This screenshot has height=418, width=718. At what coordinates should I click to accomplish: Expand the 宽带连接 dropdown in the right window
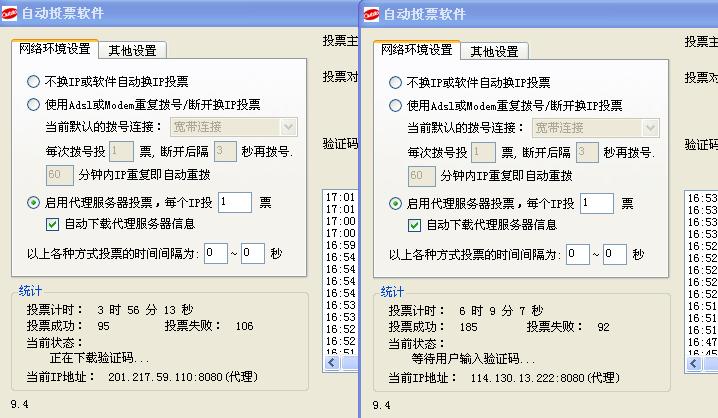click(x=650, y=128)
